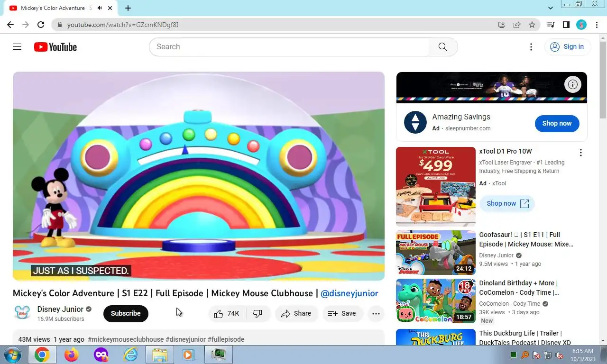Open Chrome three-dot menu
The width and height of the screenshot is (607, 364).
596,25
